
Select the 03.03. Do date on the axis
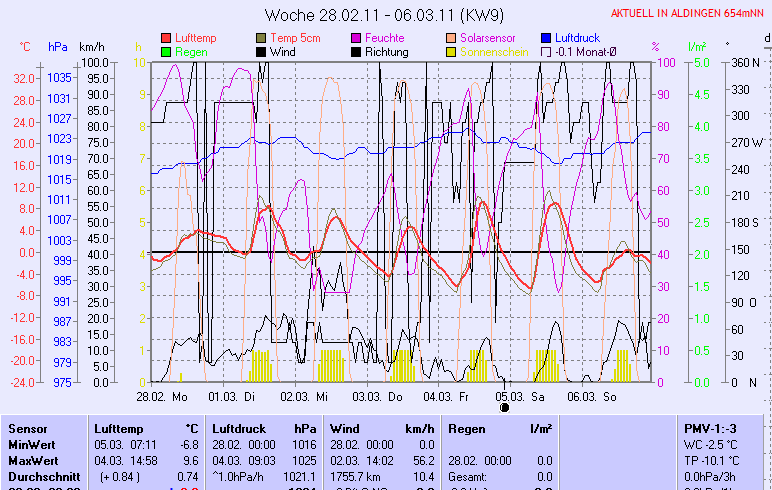coord(384,396)
